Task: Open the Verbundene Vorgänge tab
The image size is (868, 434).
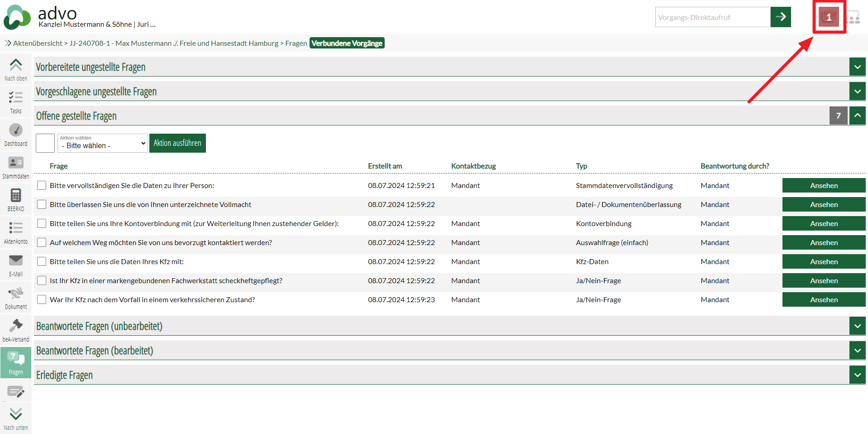Action: pyautogui.click(x=347, y=43)
